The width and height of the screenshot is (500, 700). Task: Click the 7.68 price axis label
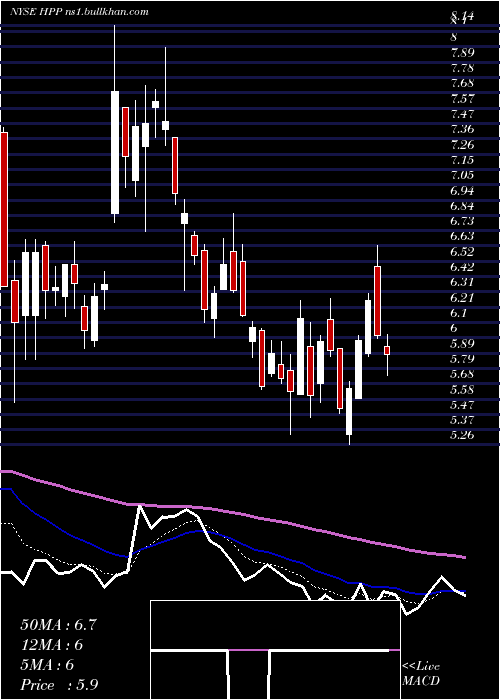[462, 83]
